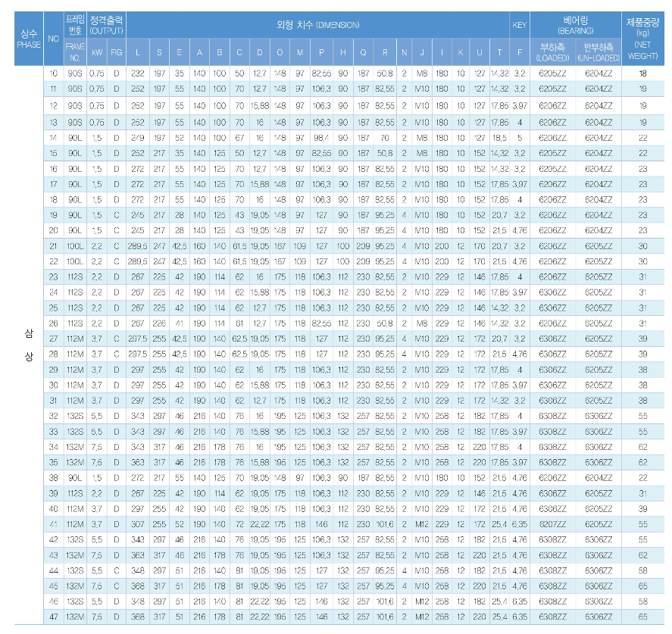Screen dimensions: 672x634
Task: Click L value "249" in row NO 14
Action: click(x=138, y=138)
